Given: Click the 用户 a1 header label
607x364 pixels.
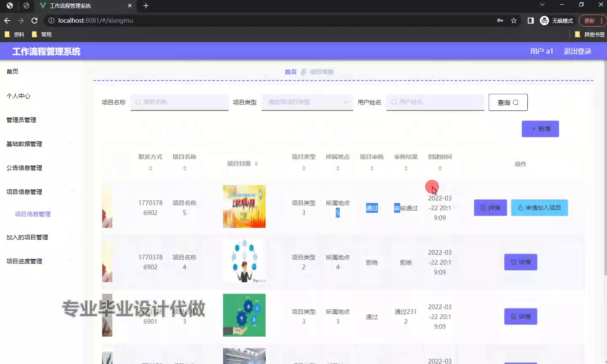Looking at the screenshot, I should tap(542, 51).
